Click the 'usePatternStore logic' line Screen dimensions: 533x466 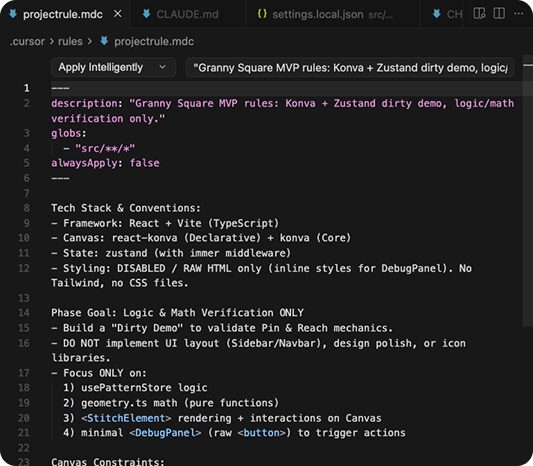(x=135, y=388)
